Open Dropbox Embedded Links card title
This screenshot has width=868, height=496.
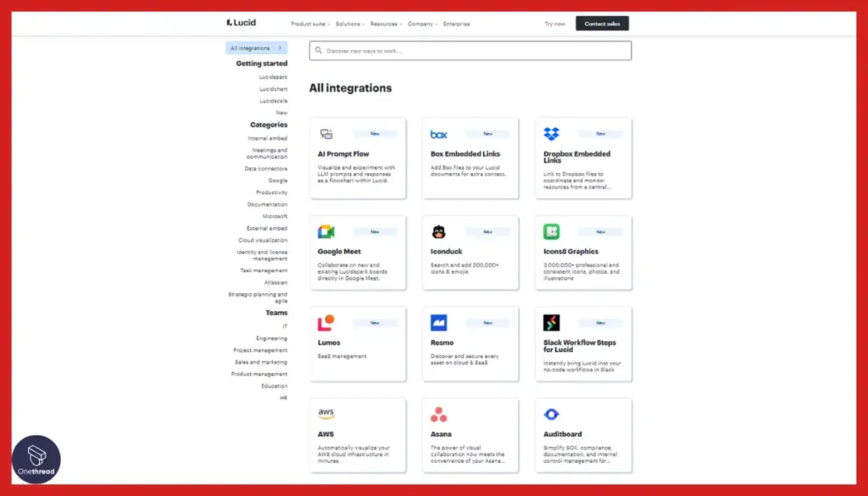[576, 157]
